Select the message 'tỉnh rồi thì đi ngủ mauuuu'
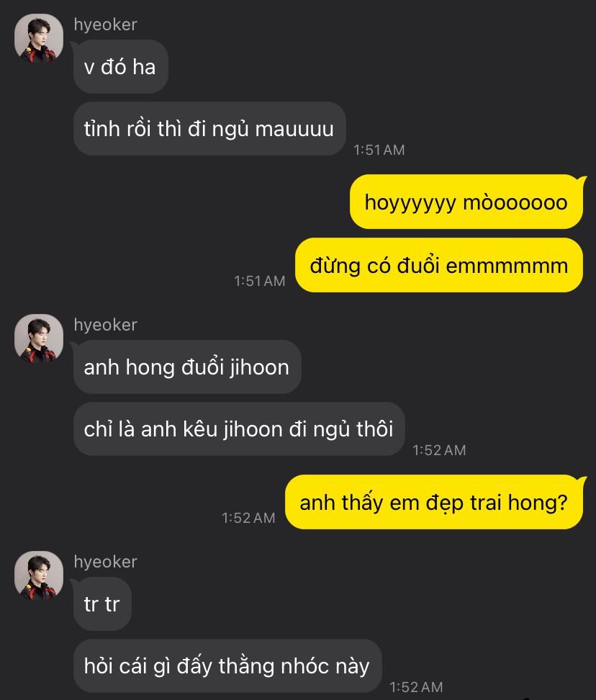 [209, 129]
